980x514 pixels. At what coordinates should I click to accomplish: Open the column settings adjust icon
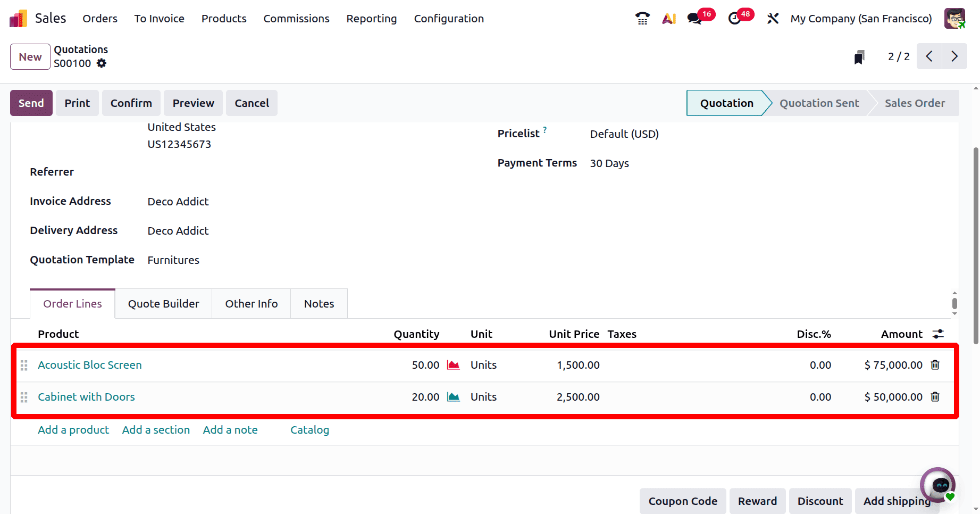coord(938,334)
